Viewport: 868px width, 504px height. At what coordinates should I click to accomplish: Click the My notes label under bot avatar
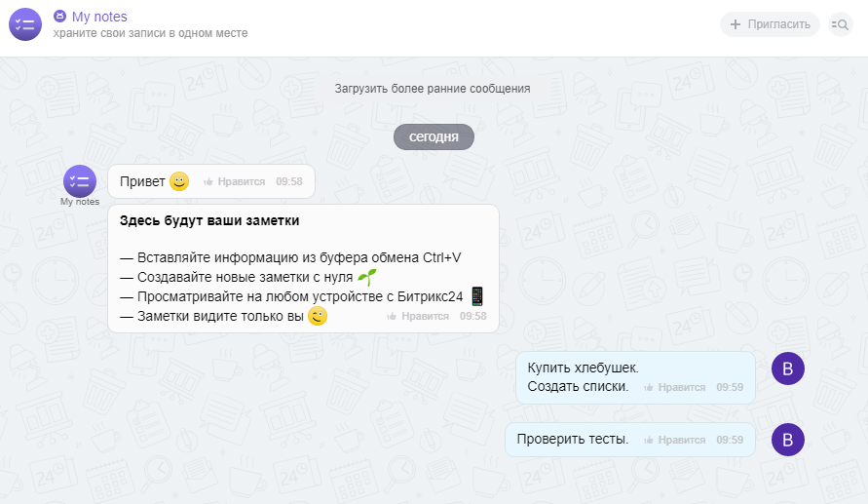pyautogui.click(x=80, y=202)
